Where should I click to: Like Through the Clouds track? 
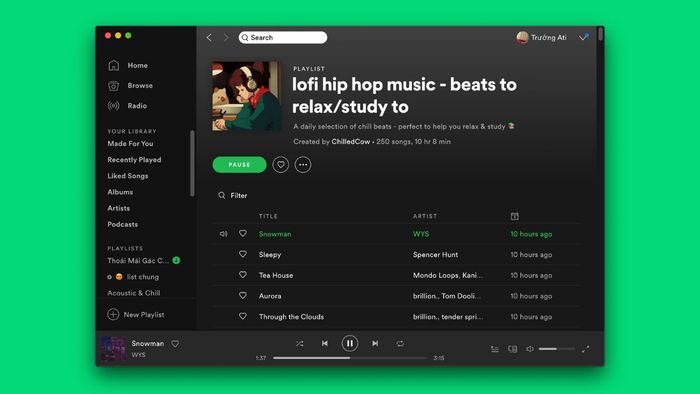pos(242,316)
